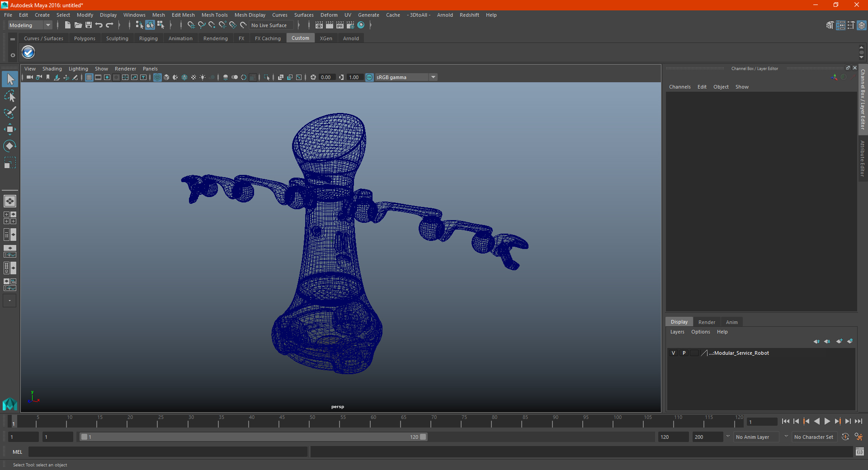Play animation forwards
This screenshot has height=470, width=868.
(827, 421)
